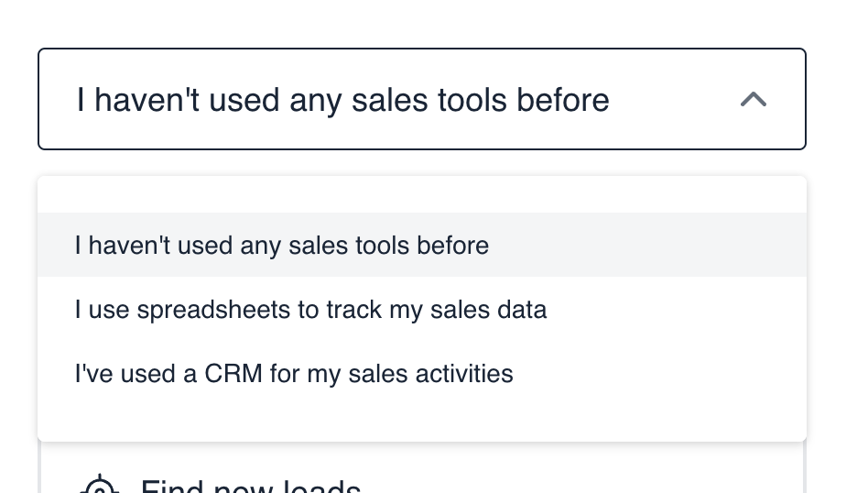Click selected value text in the dropdown field
Screen dimensions: 868x493
coord(343,100)
